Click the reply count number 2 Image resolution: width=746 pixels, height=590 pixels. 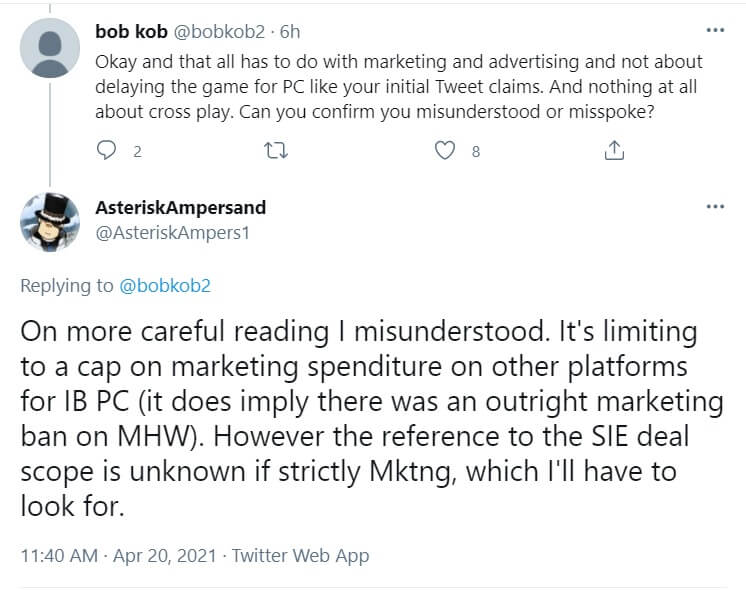(137, 152)
